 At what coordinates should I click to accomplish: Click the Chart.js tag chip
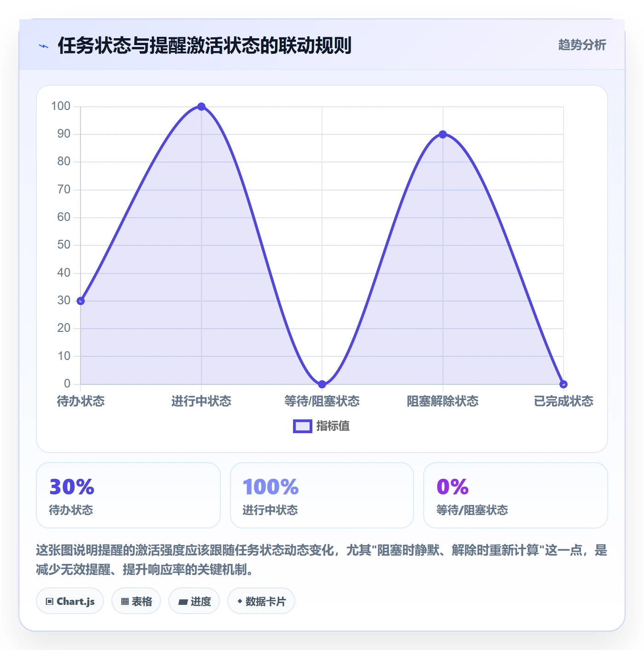[70, 601]
